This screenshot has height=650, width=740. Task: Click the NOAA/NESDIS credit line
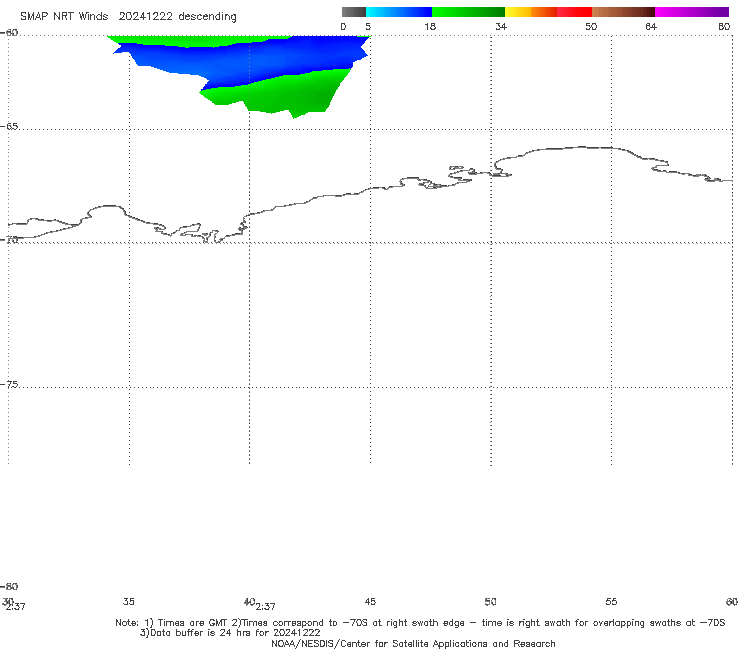click(x=413, y=644)
